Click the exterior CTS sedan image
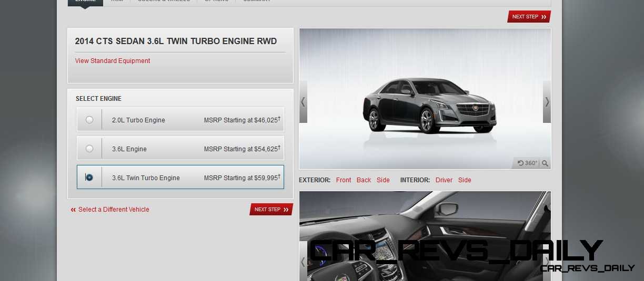644x281 pixels. 425,99
